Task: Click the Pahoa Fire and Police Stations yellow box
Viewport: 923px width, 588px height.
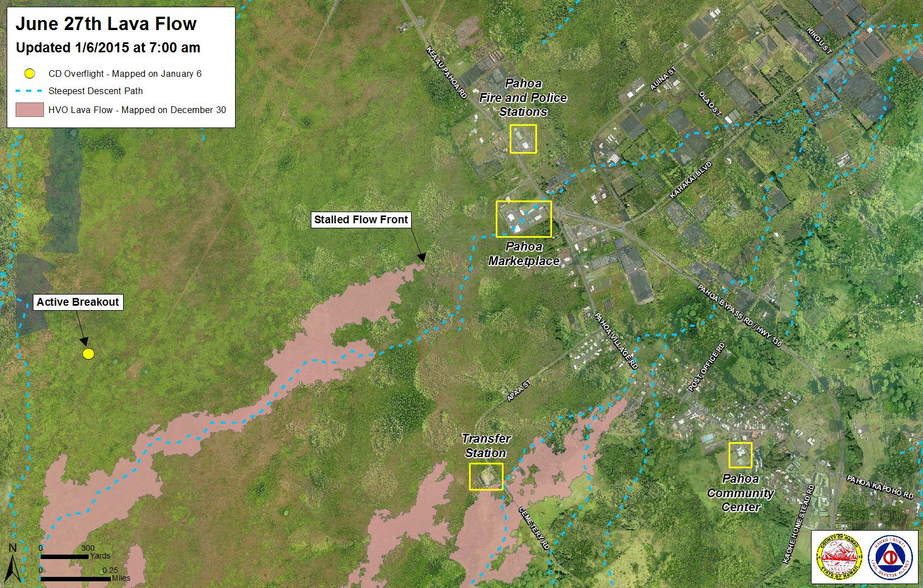Action: point(523,139)
